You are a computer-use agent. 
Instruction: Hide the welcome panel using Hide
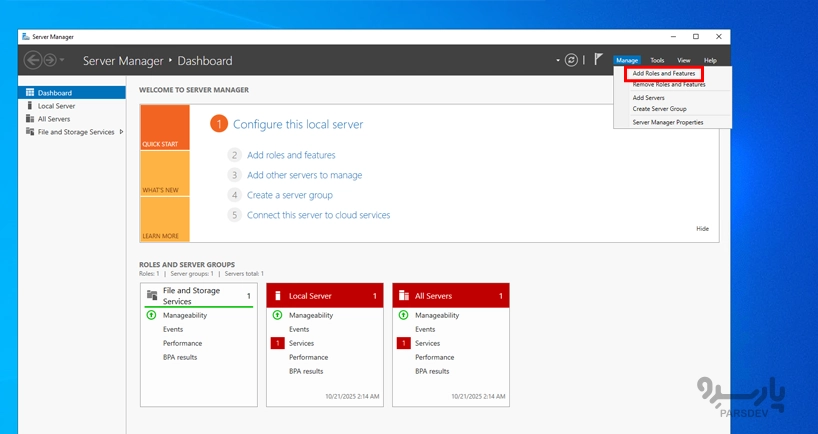coord(702,228)
